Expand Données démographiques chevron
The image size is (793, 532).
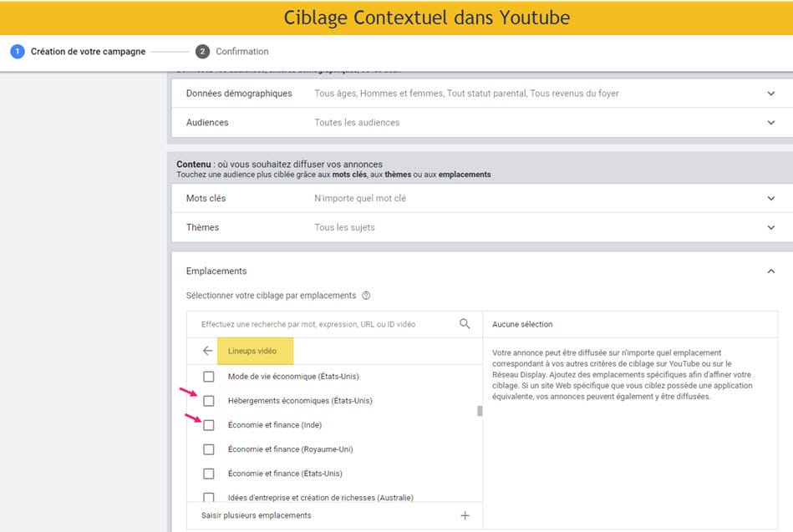770,94
